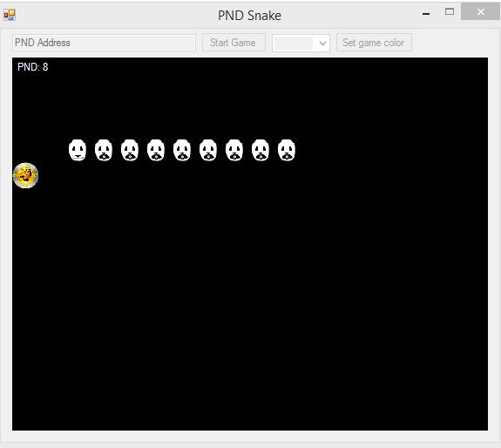This screenshot has width=501, height=448.
Task: Click the eighth panda face in the snake
Action: pos(261,150)
